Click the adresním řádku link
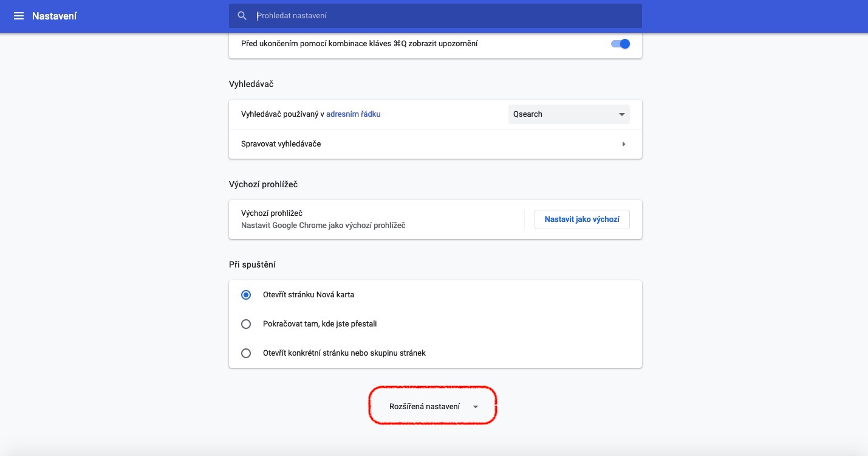This screenshot has width=868, height=456. pos(353,114)
